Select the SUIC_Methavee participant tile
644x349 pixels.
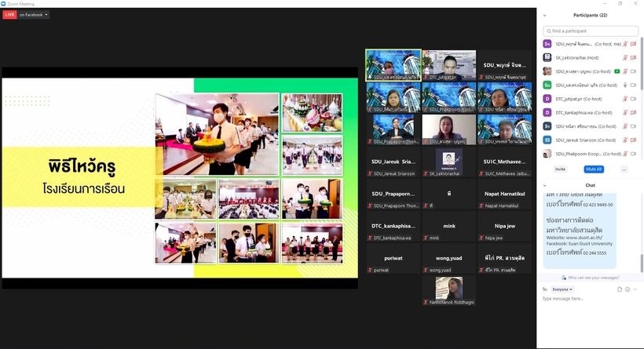pyautogui.click(x=504, y=162)
